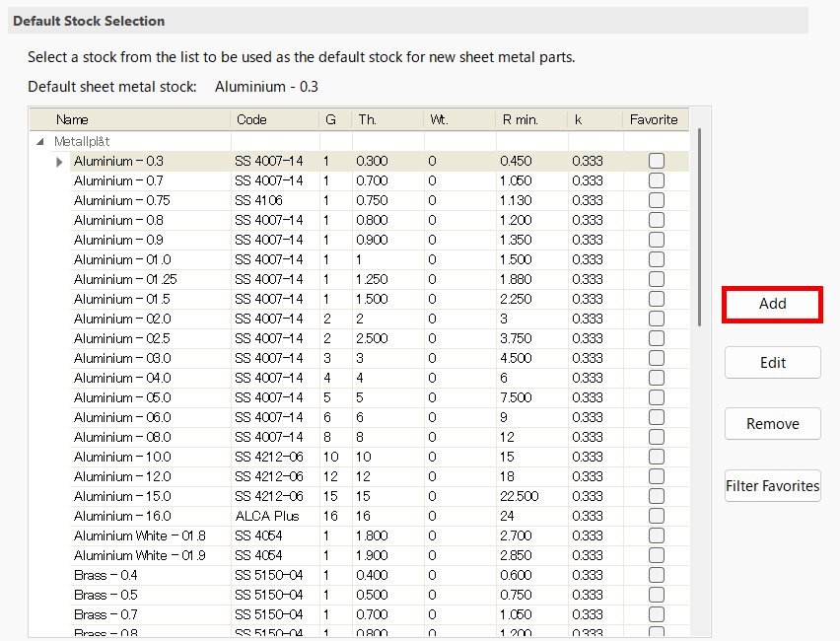Click the Favorite column header
The height and width of the screenshot is (641, 840).
(x=657, y=119)
